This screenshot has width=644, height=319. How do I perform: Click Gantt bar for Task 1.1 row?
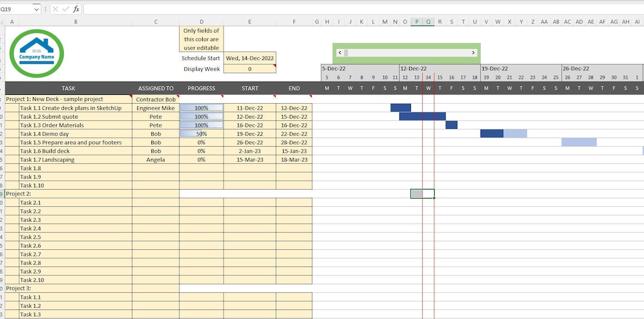[x=401, y=107]
